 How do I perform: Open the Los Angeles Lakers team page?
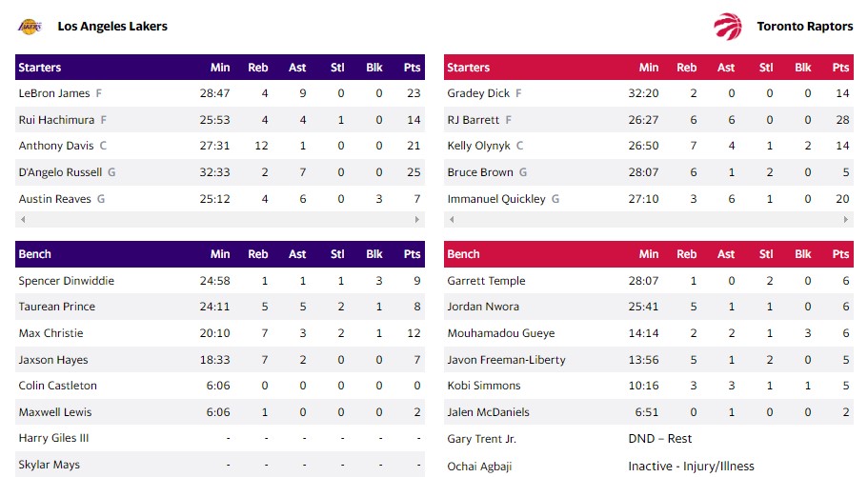(112, 27)
